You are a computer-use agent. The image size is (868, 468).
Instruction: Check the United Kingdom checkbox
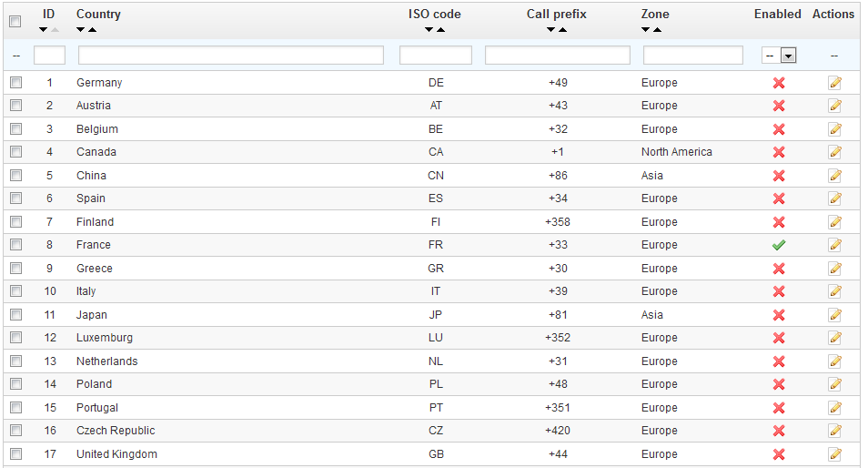point(16,454)
